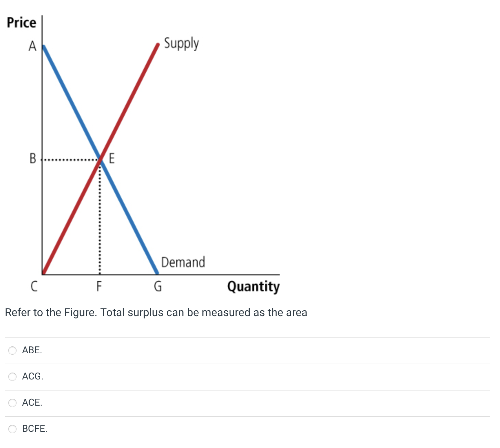
Task: Click the Price axis title
Action: click(21, 22)
